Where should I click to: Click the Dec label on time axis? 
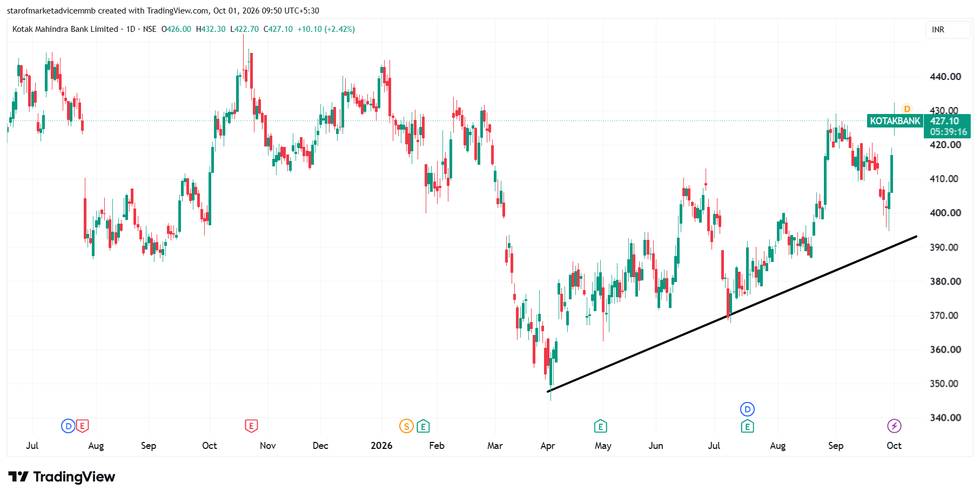tap(320, 446)
